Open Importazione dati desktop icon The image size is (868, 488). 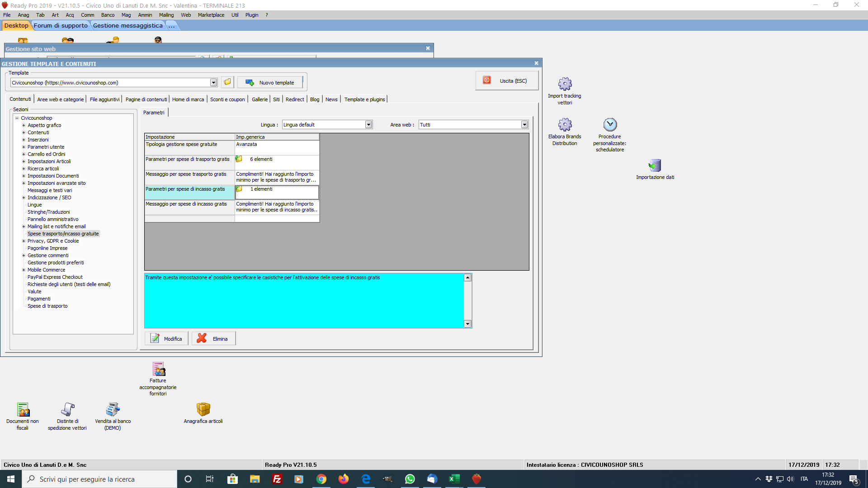(x=655, y=169)
